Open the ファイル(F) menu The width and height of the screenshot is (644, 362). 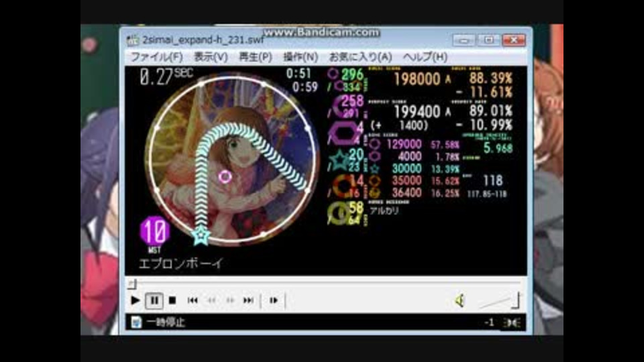point(156,57)
